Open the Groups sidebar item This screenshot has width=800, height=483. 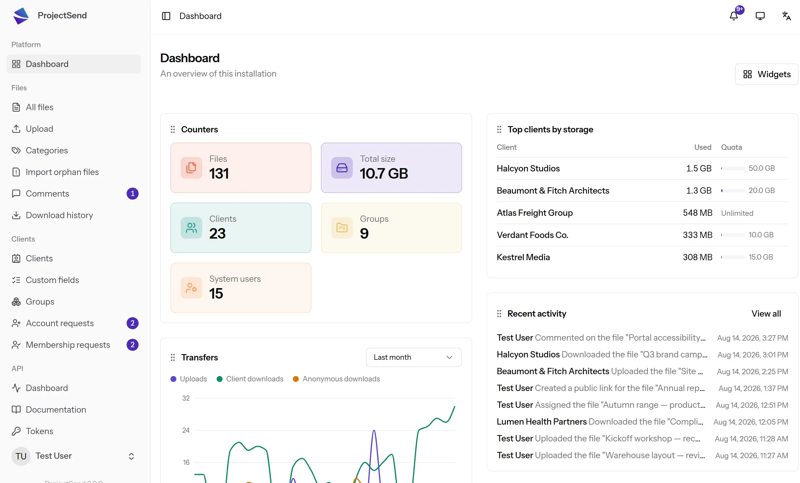click(74, 301)
